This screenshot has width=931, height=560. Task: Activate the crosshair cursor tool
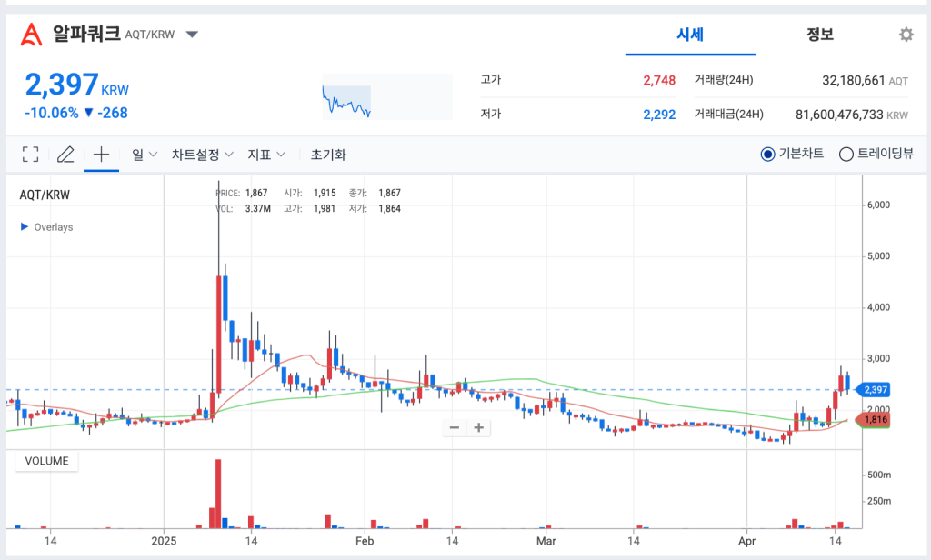coord(102,155)
